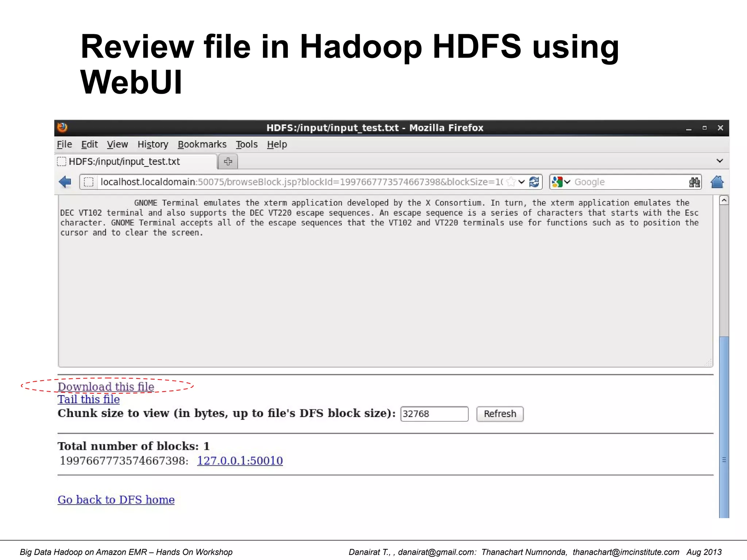Viewport: 747px width, 560px height.
Task: Open the Help menu
Action: 277,144
